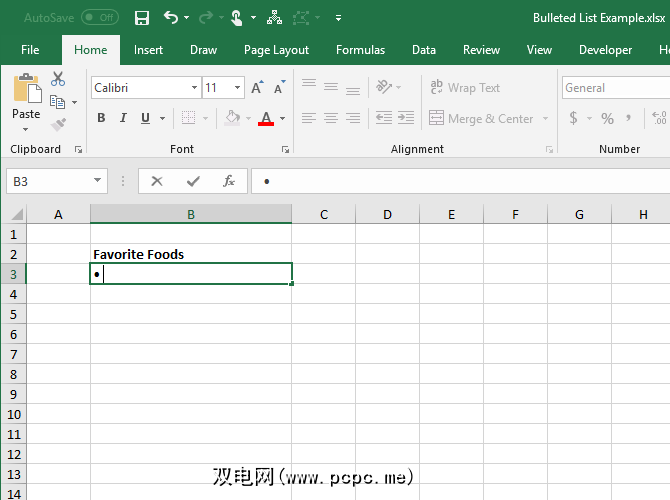Viewport: 670px width, 500px height.
Task: Click the Undo arrow icon
Action: 171,18
